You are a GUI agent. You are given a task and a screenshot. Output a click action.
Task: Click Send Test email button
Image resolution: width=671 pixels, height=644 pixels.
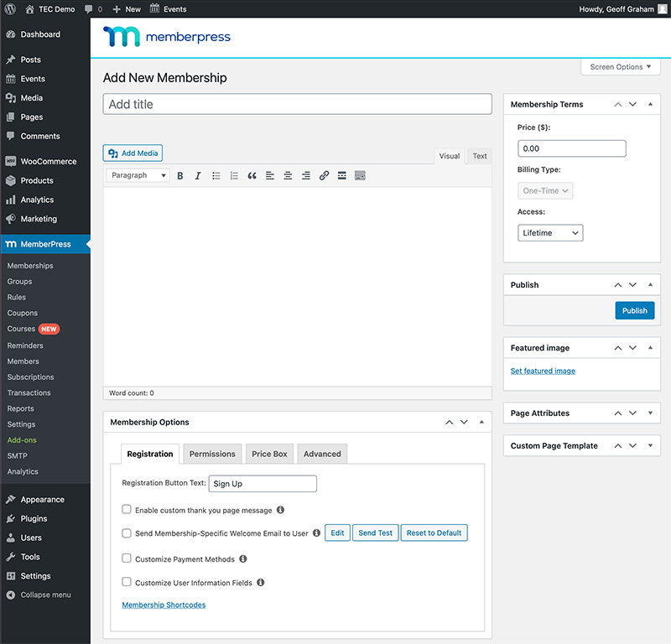pyautogui.click(x=375, y=532)
